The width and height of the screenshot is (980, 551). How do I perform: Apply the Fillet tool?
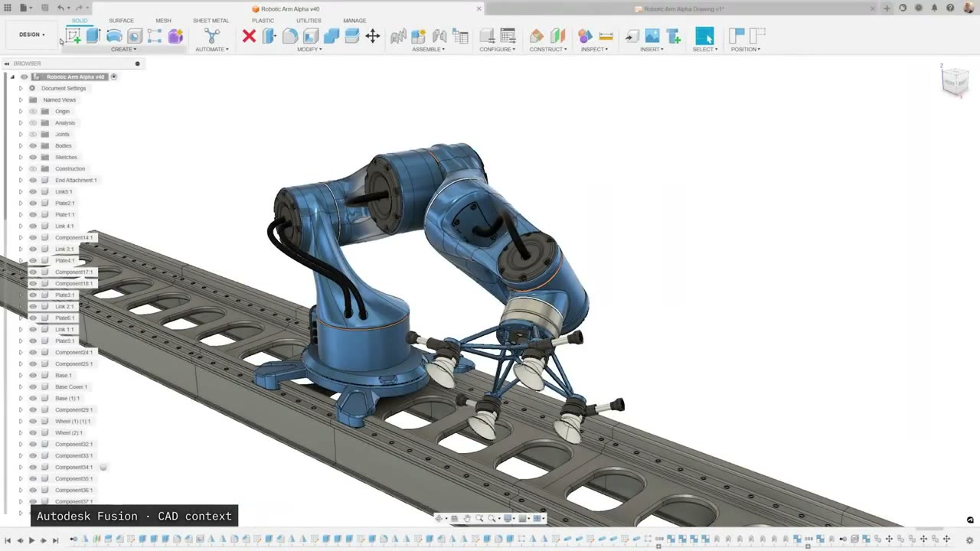(290, 35)
